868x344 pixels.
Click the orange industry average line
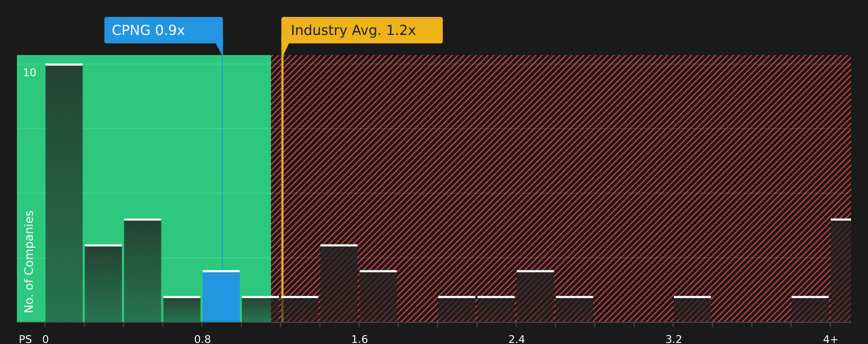click(x=282, y=188)
